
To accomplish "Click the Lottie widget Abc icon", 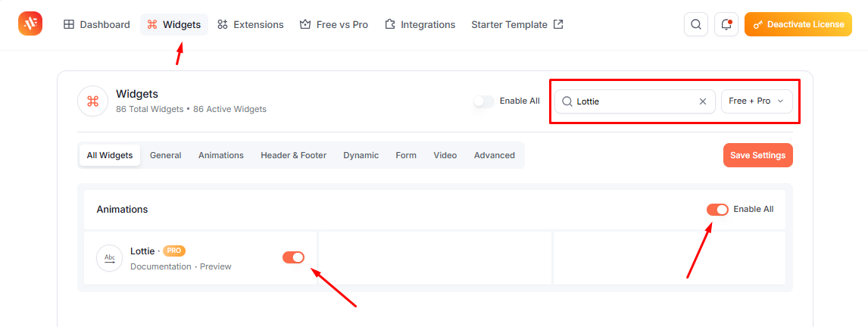I will point(110,258).
